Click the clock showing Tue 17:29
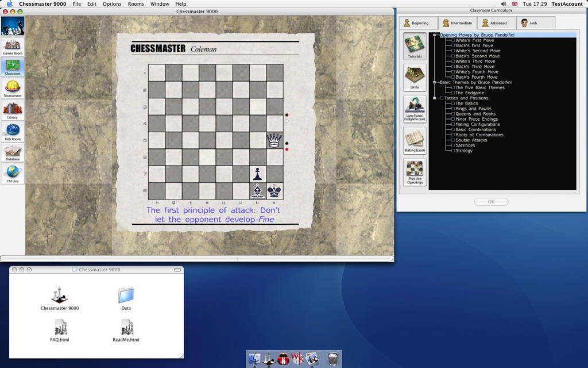The height and width of the screenshot is (368, 588). [535, 4]
